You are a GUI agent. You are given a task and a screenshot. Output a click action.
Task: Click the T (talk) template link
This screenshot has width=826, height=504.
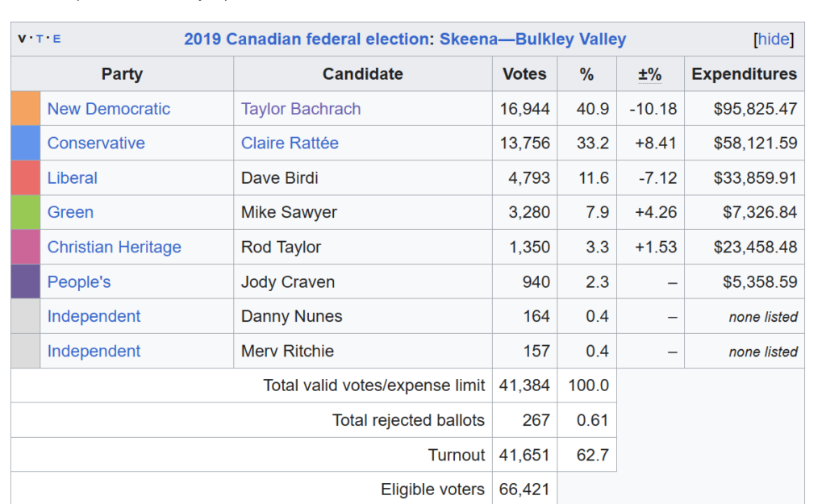pyautogui.click(x=40, y=39)
